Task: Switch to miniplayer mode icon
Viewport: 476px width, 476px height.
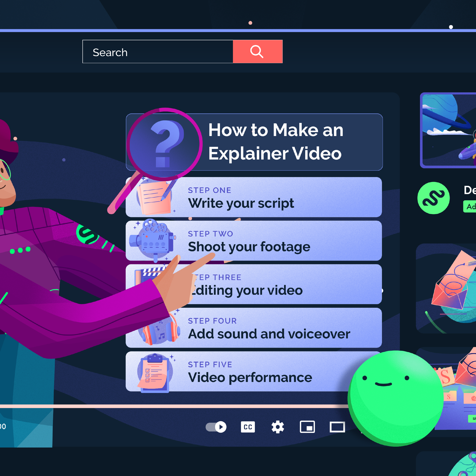Action: 307,427
